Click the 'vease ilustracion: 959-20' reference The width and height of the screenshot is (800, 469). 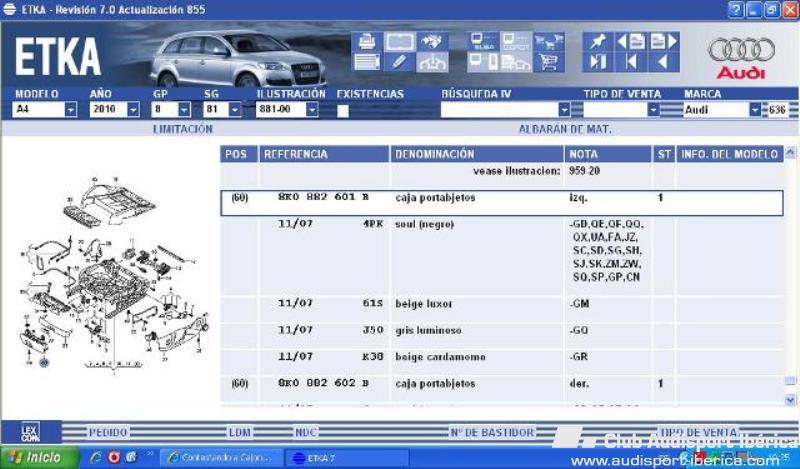click(536, 171)
